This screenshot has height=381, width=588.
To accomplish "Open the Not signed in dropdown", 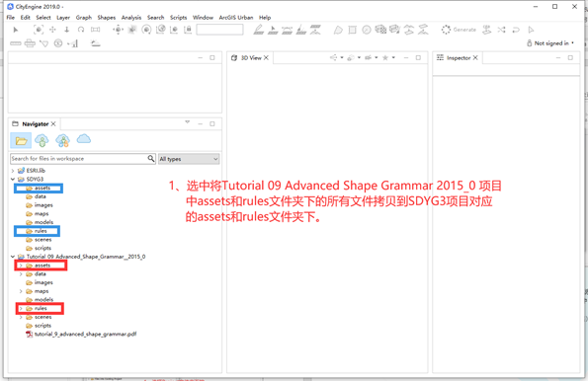I will pyautogui.click(x=550, y=43).
